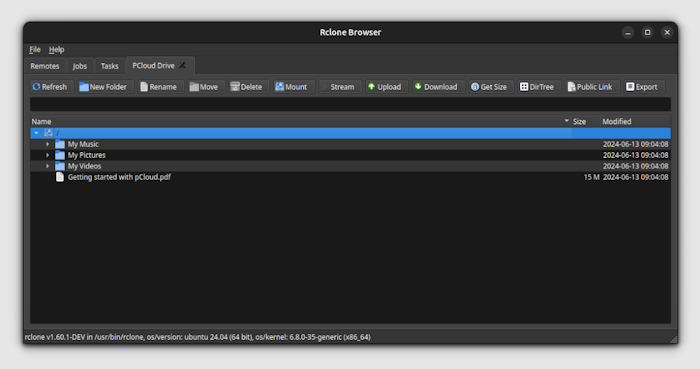Click the Rename toolbar button
The width and height of the screenshot is (700, 369).
point(158,87)
